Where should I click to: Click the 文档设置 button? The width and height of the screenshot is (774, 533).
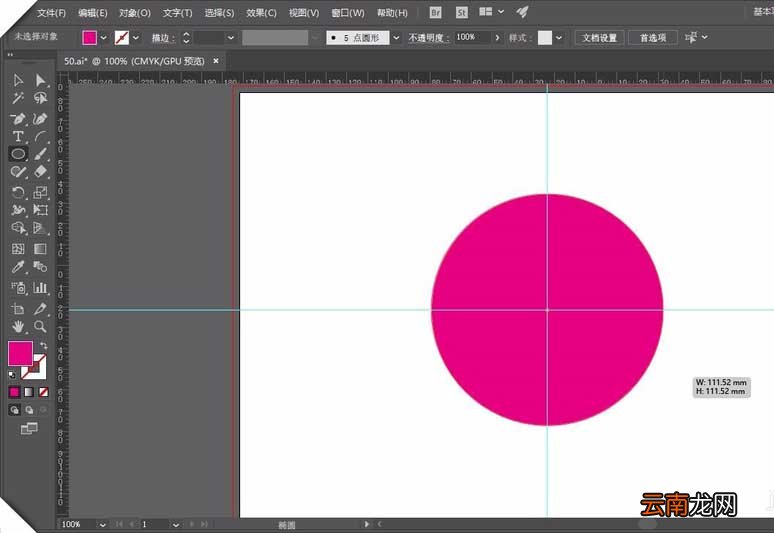click(599, 38)
